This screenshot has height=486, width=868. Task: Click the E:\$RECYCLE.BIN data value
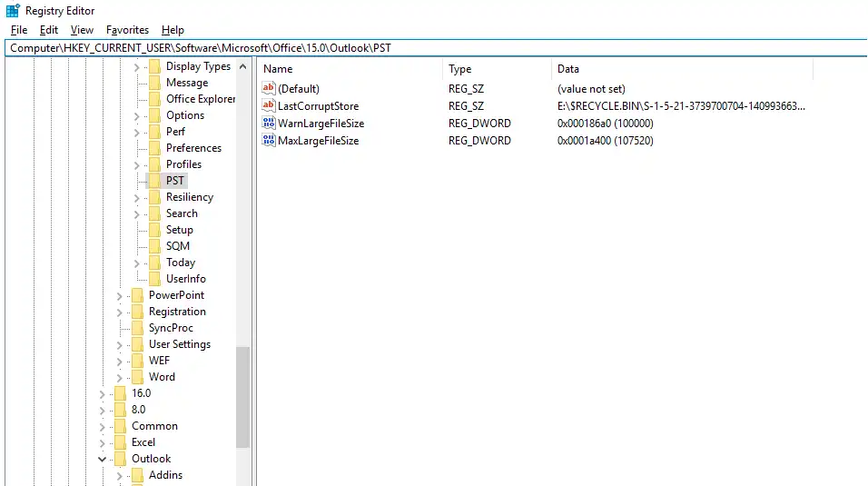tap(681, 106)
